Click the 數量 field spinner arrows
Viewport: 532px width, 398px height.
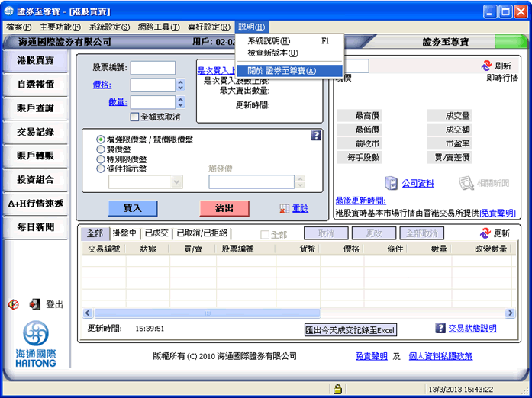pyautogui.click(x=180, y=102)
